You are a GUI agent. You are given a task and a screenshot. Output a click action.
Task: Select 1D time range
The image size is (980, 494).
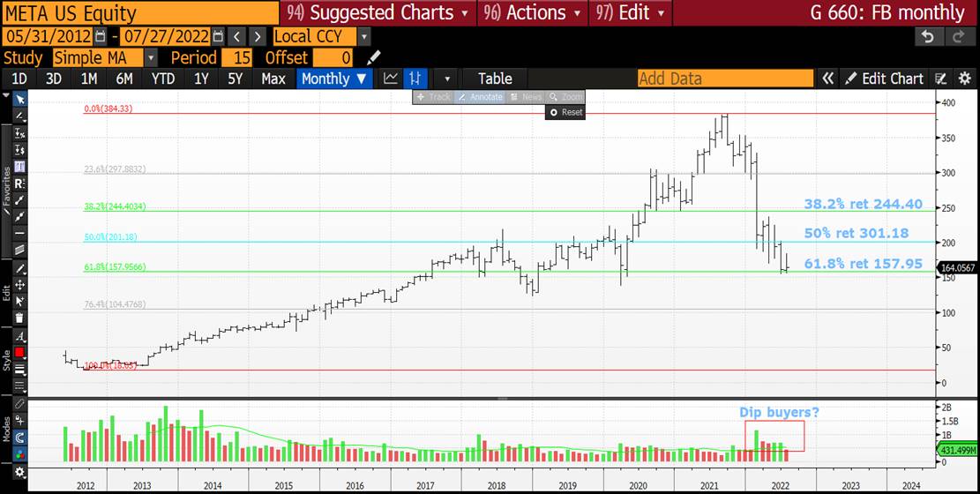[19, 79]
